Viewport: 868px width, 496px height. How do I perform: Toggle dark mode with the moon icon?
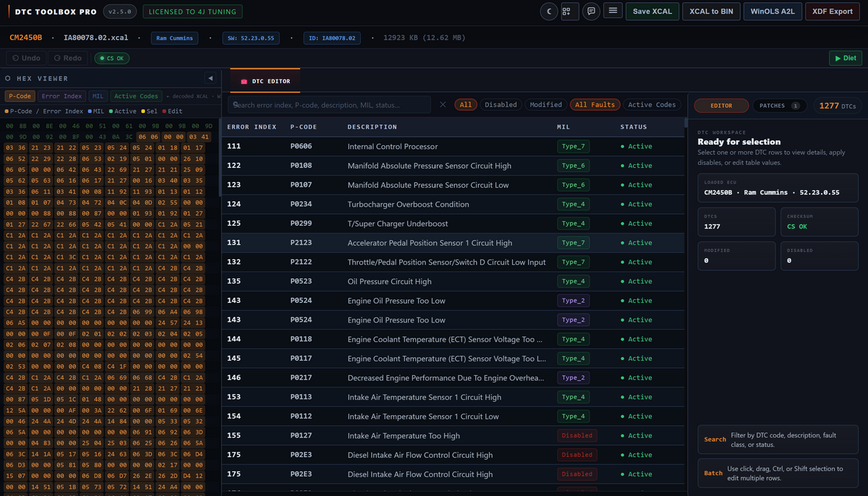[x=549, y=11]
